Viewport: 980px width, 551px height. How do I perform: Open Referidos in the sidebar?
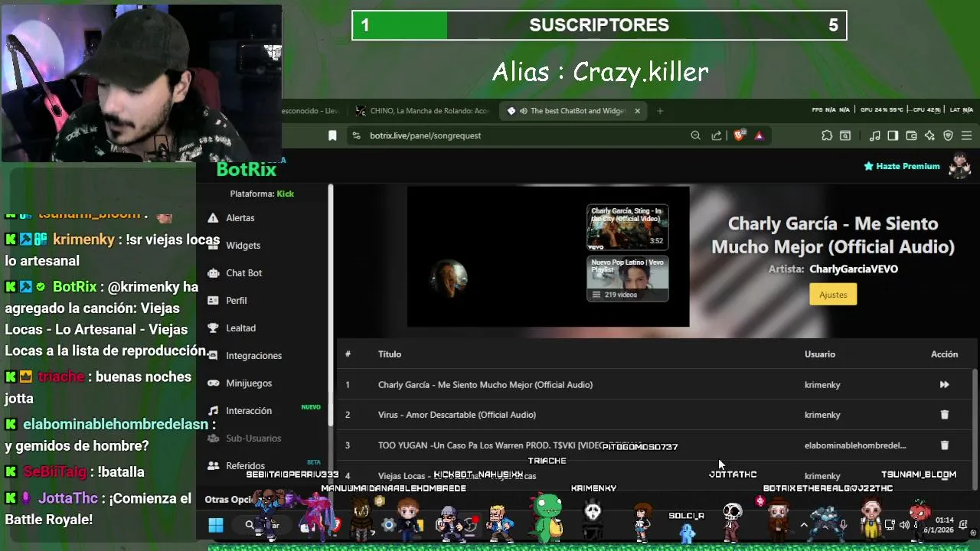pos(245,466)
